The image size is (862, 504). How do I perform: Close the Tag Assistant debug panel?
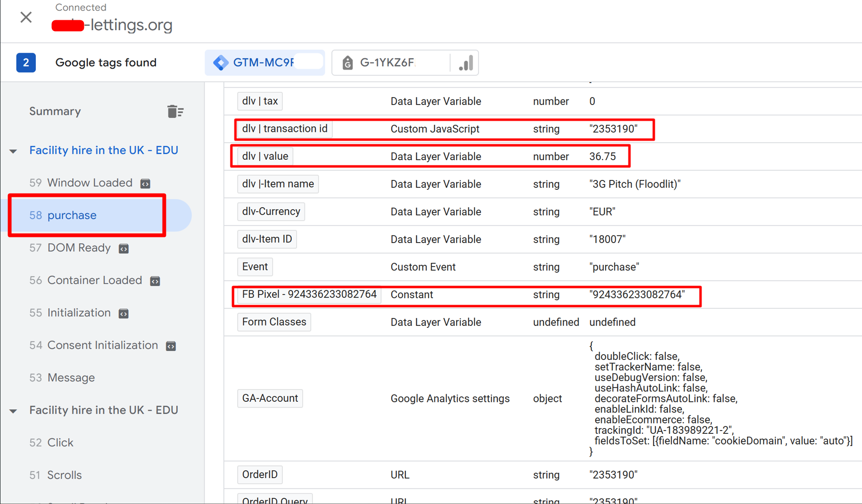tap(26, 17)
